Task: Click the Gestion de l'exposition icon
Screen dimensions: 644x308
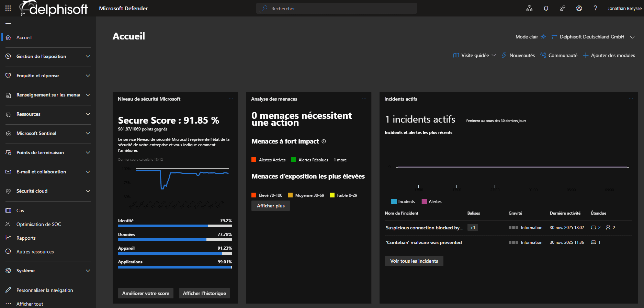Action: (8, 56)
